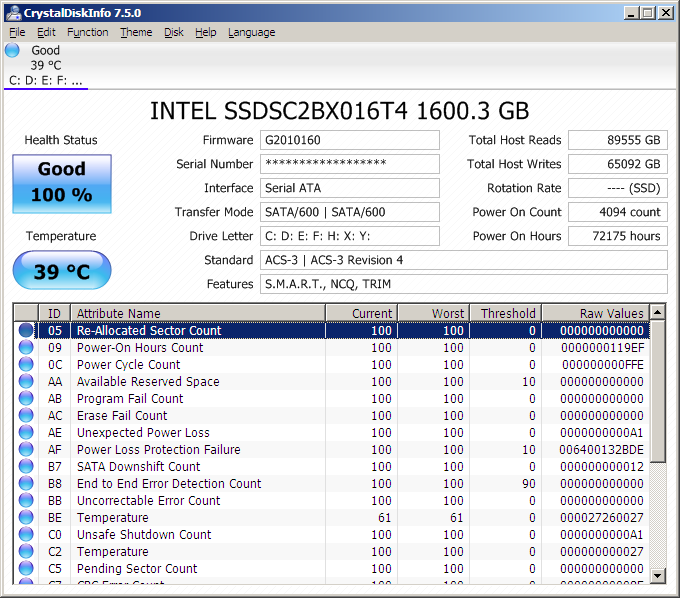Viewport: 680px width, 598px height.
Task: Click the 39 °C temperature button
Action: [x=62, y=271]
